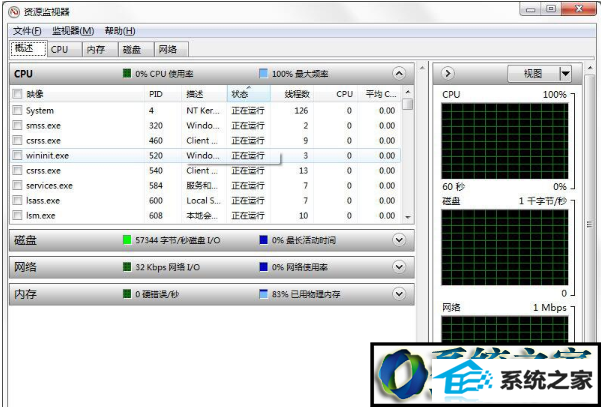Sort by the 线程数 column header
The image size is (601, 407).
292,94
